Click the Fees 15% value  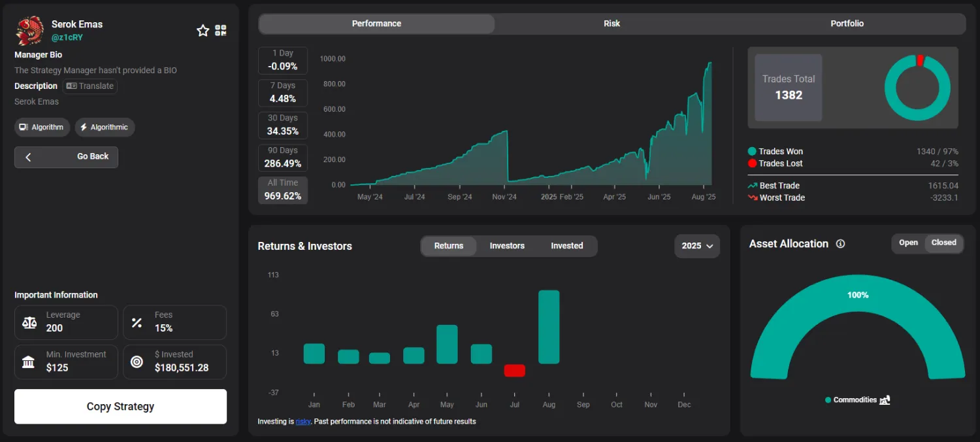163,328
